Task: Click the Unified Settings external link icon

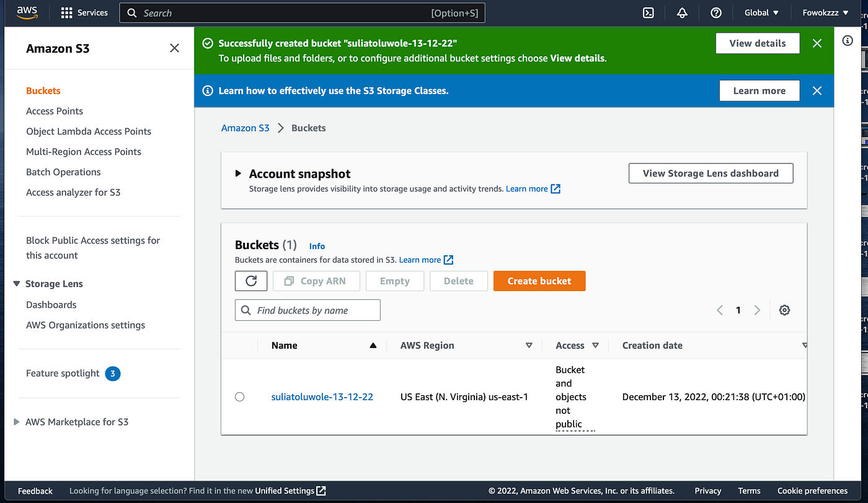Action: (x=321, y=491)
